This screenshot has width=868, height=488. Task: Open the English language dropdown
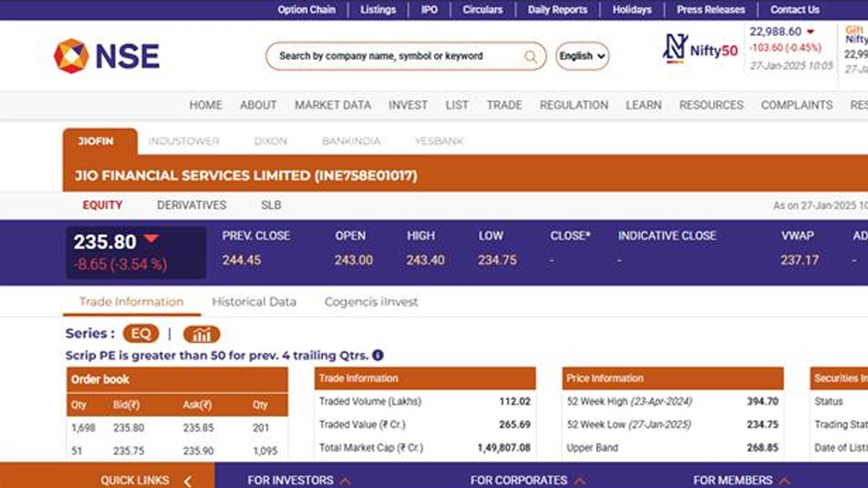[582, 56]
